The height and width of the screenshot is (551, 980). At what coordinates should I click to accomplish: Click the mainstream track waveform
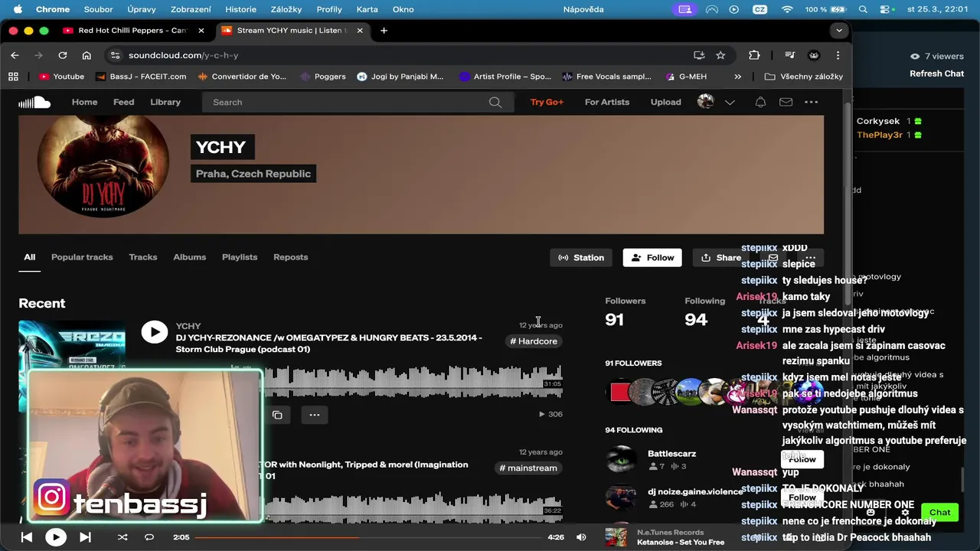(413, 508)
